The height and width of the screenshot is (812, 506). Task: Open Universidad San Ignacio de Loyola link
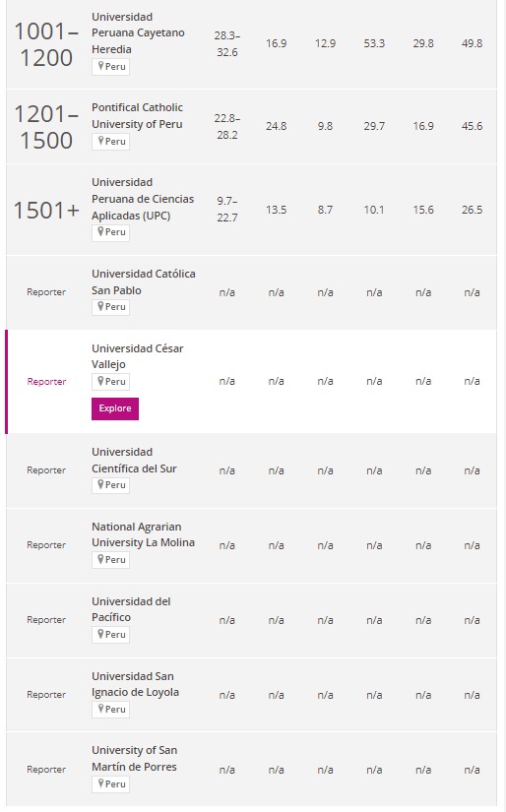click(x=135, y=684)
